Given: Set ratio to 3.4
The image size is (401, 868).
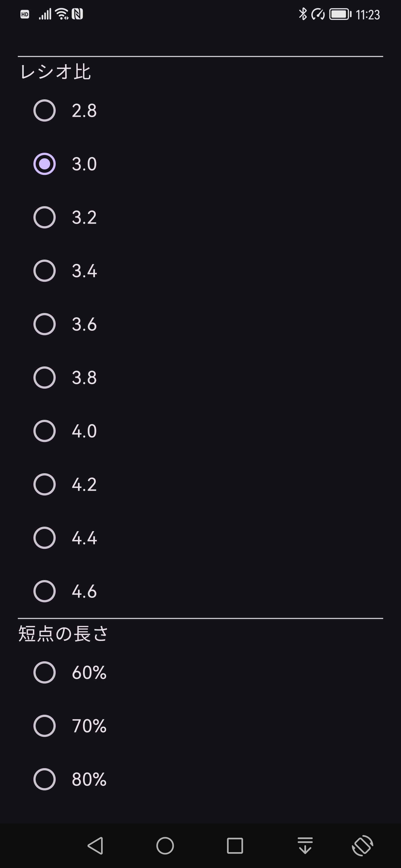Looking at the screenshot, I should (45, 271).
